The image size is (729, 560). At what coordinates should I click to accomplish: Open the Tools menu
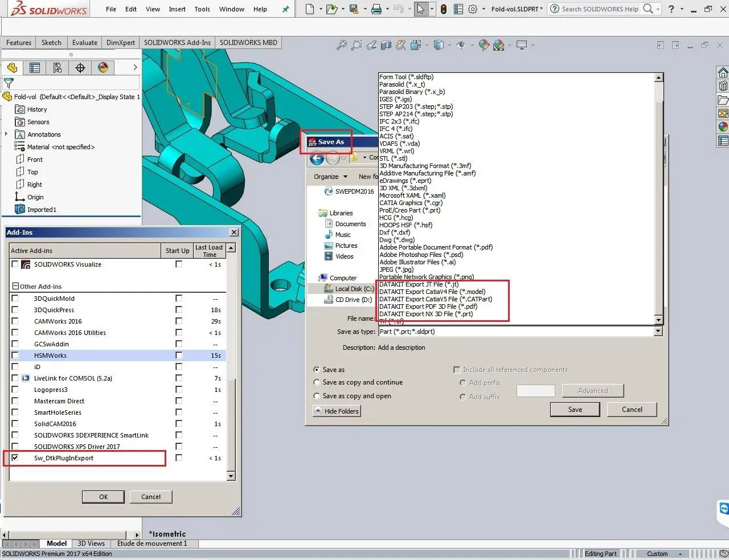click(x=202, y=9)
